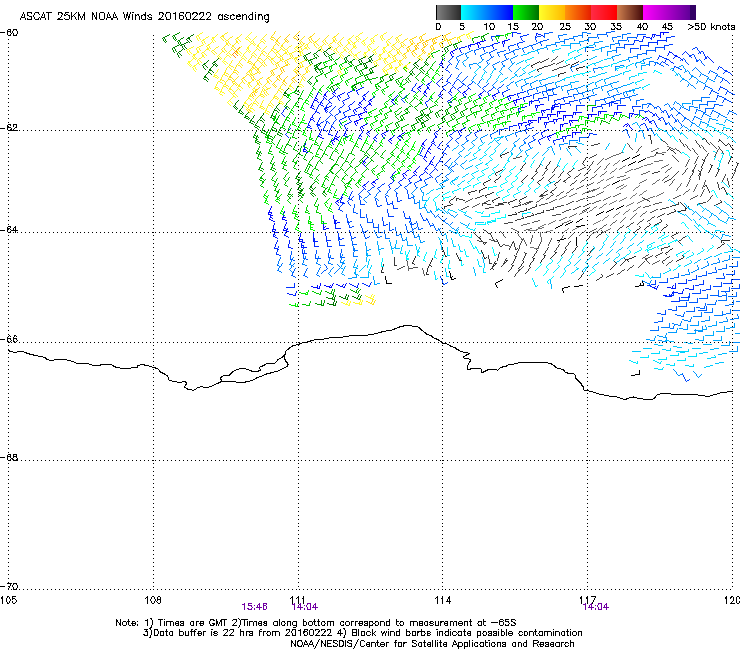Select the green 15-20 knots legend color

(526, 12)
